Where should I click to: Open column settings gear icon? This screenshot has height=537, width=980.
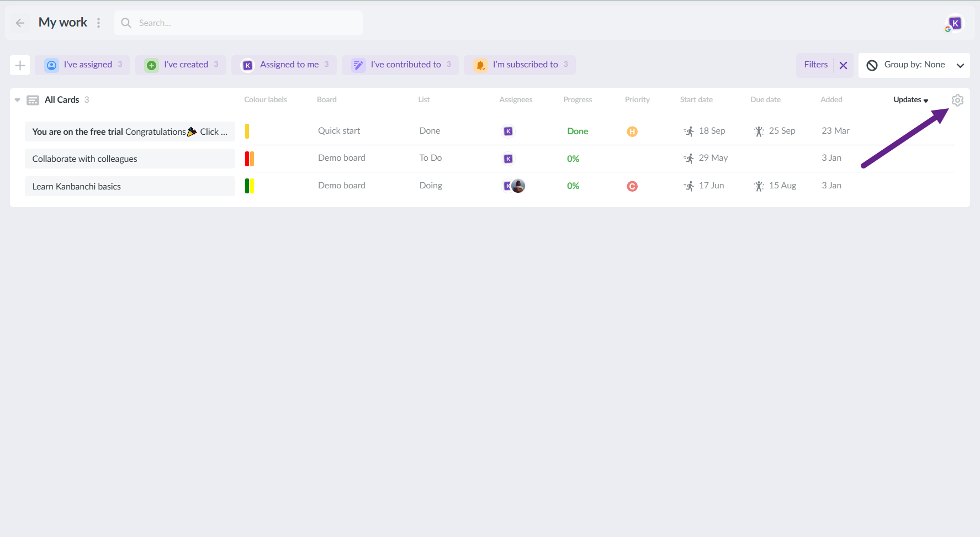pyautogui.click(x=957, y=100)
